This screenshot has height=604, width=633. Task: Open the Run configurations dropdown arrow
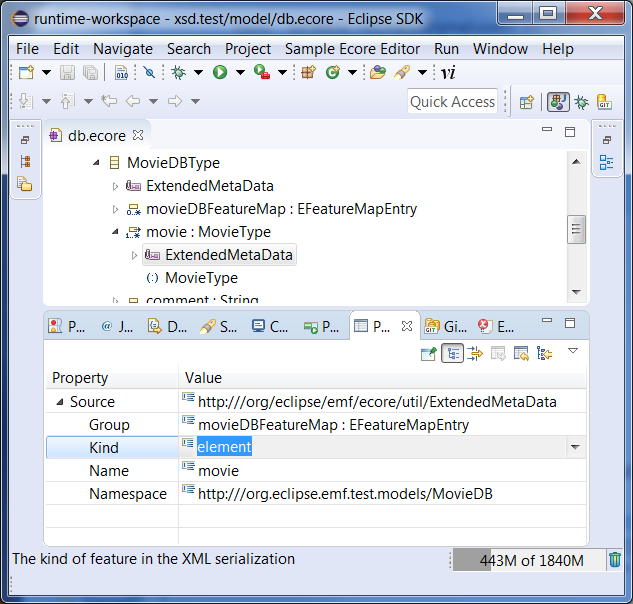[x=240, y=73]
